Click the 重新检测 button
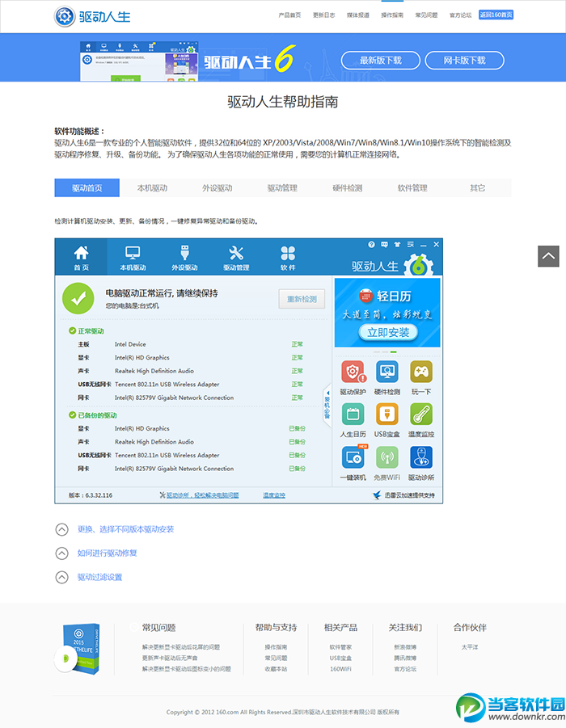The width and height of the screenshot is (566, 728). 302,299
